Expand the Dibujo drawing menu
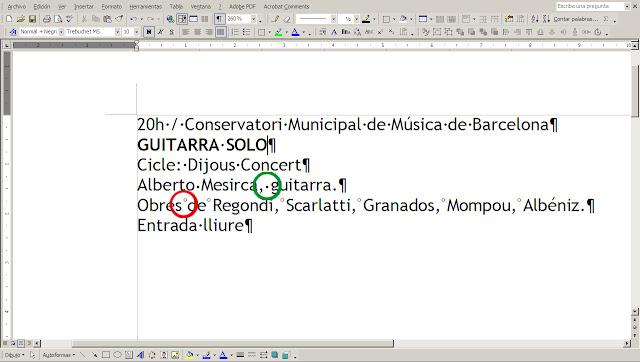Viewport: 640px width, 362px height. [x=14, y=355]
